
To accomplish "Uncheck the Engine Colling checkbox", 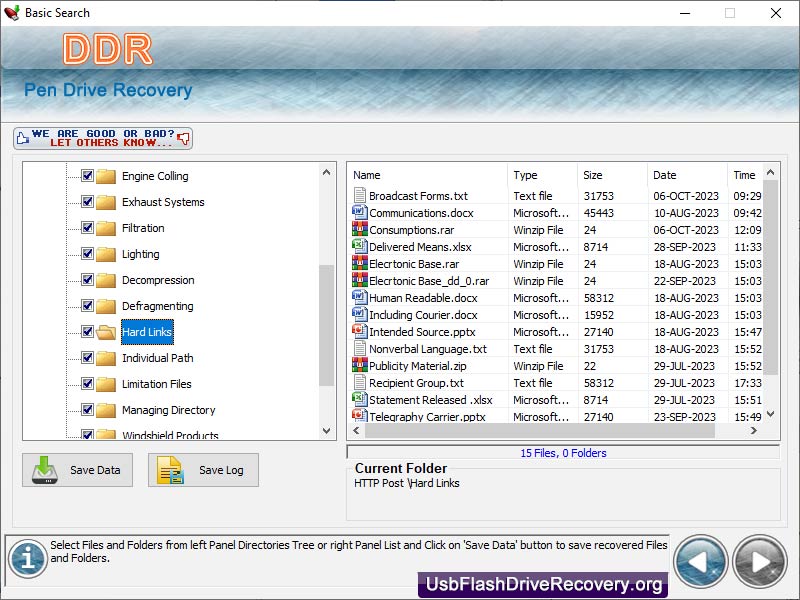I will (x=87, y=176).
